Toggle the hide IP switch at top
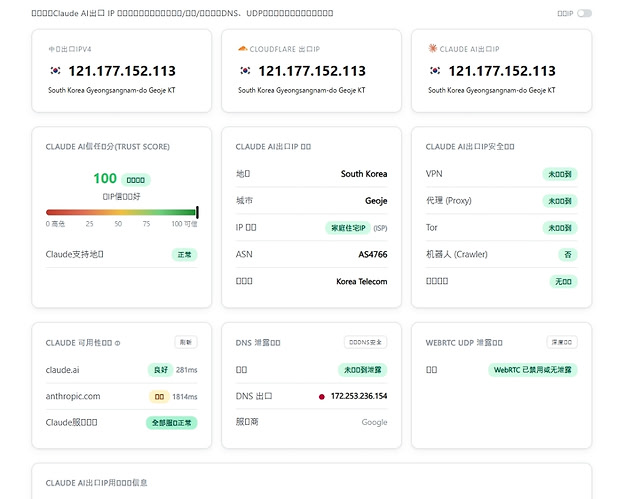The width and height of the screenshot is (642, 499). point(584,14)
